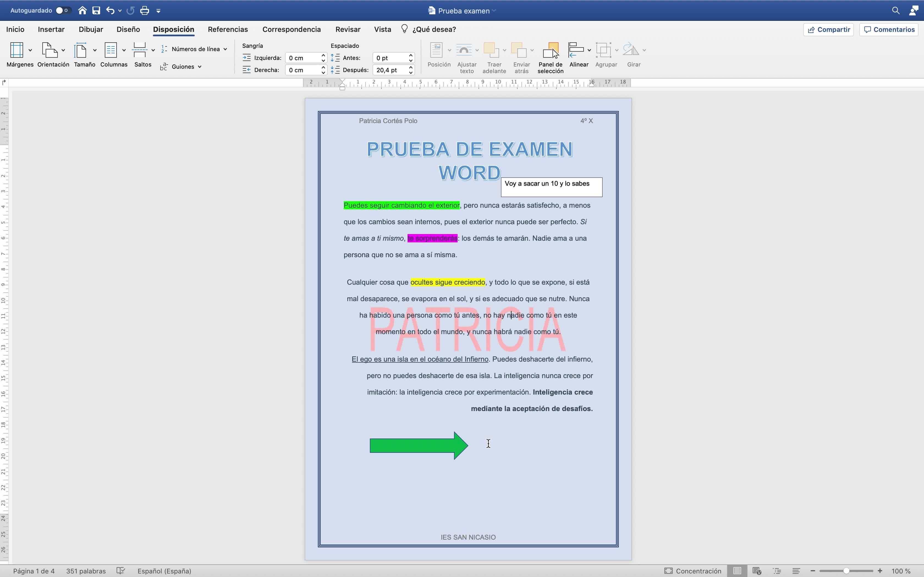Switch to print layout view button
Viewport: 924px width, 577px height.
click(737, 571)
